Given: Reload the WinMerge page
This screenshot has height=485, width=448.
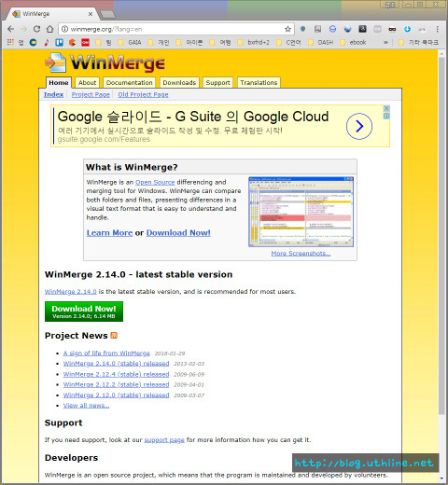Looking at the screenshot, I should (36, 29).
